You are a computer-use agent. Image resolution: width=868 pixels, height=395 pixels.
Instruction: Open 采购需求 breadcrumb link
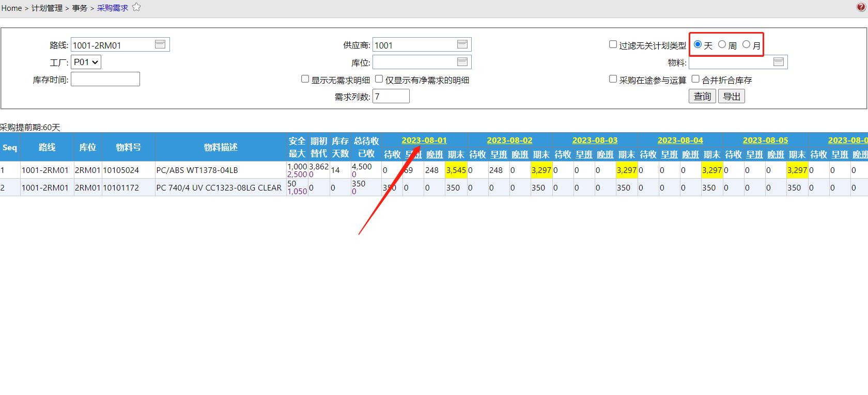(113, 8)
